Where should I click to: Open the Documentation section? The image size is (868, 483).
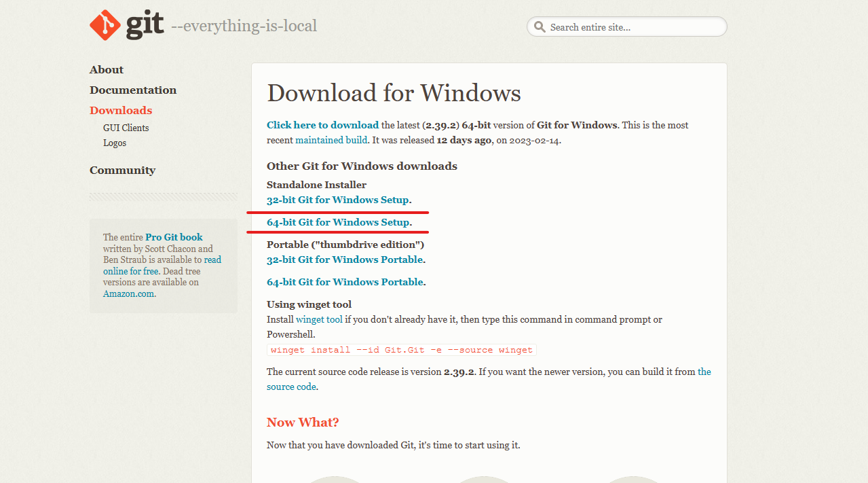pos(133,90)
